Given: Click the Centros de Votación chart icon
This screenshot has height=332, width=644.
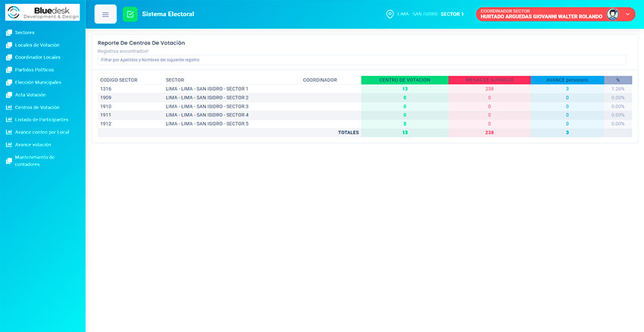Looking at the screenshot, I should tap(8, 107).
